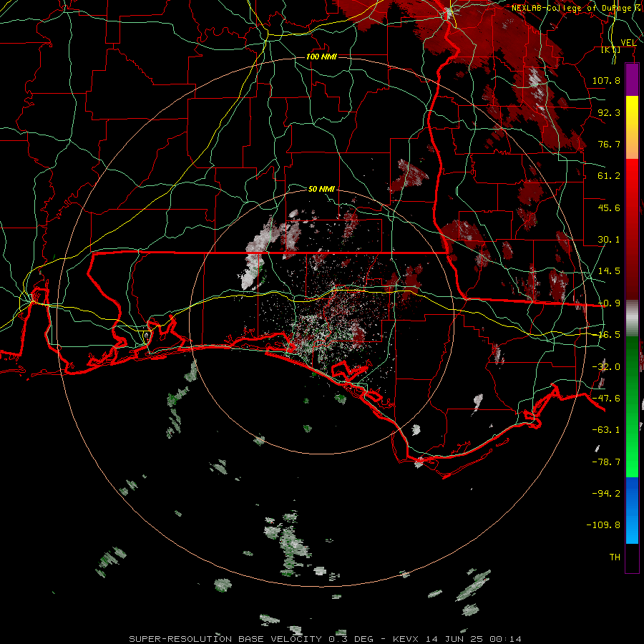The width and height of the screenshot is (644, 644).
Task: Click the 92.3 velocity scale value
Action: [x=609, y=112]
